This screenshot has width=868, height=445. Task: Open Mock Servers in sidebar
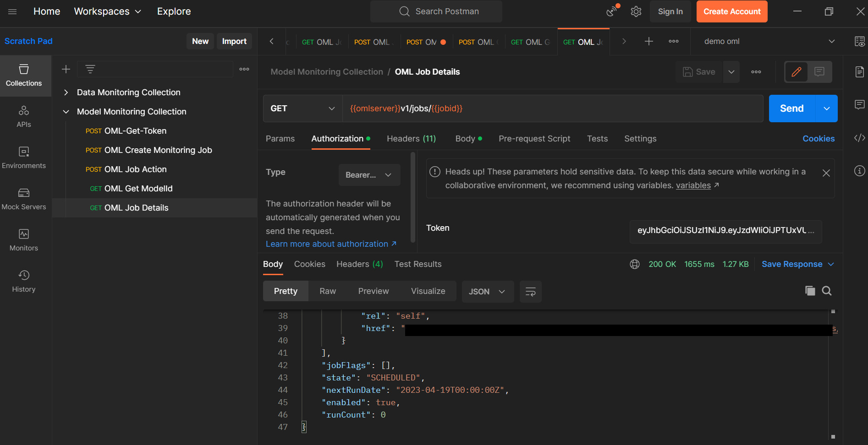tap(24, 199)
